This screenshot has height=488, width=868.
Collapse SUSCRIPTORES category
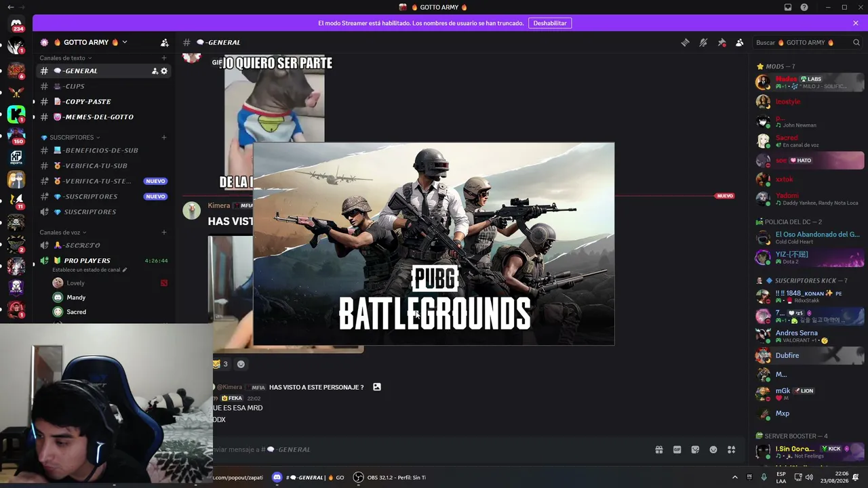[x=71, y=138]
